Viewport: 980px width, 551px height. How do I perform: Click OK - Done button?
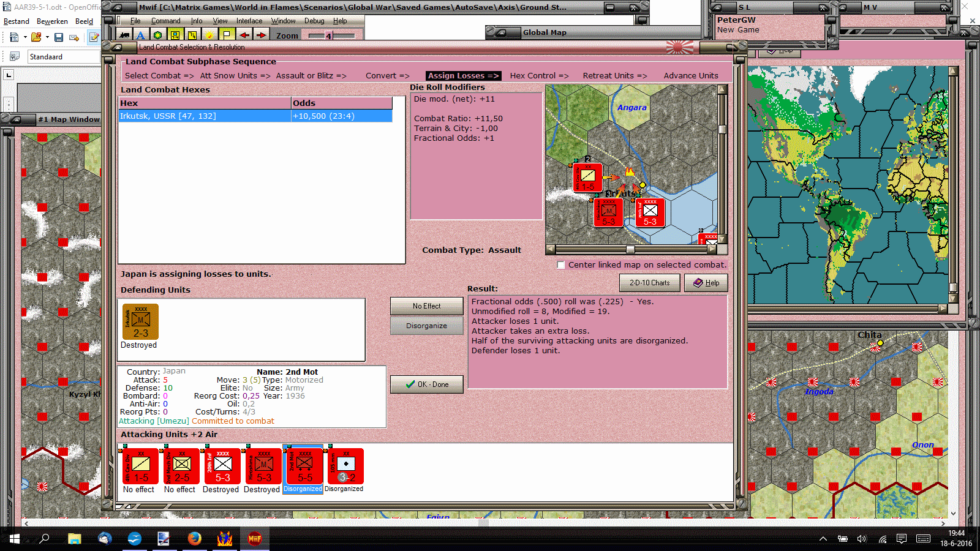coord(426,384)
